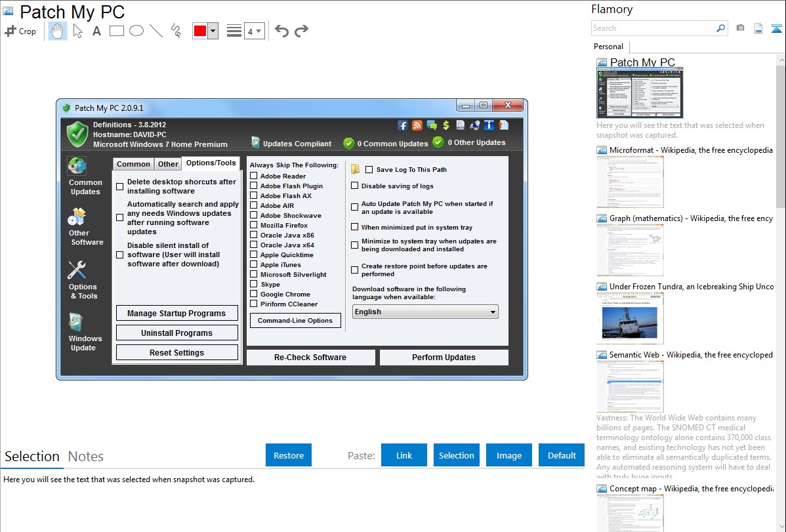
Task: Check Disable silent install of software
Action: (x=120, y=255)
